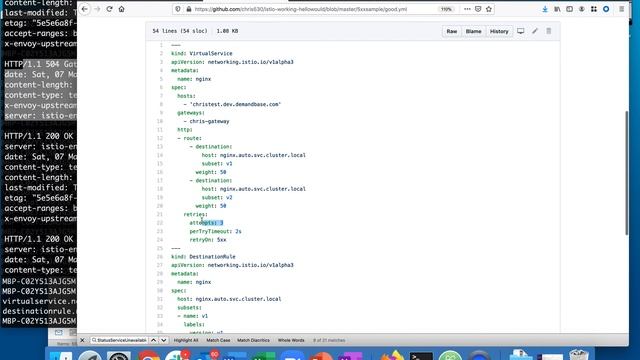Click 'chris-gateway' on line 10

209,121
